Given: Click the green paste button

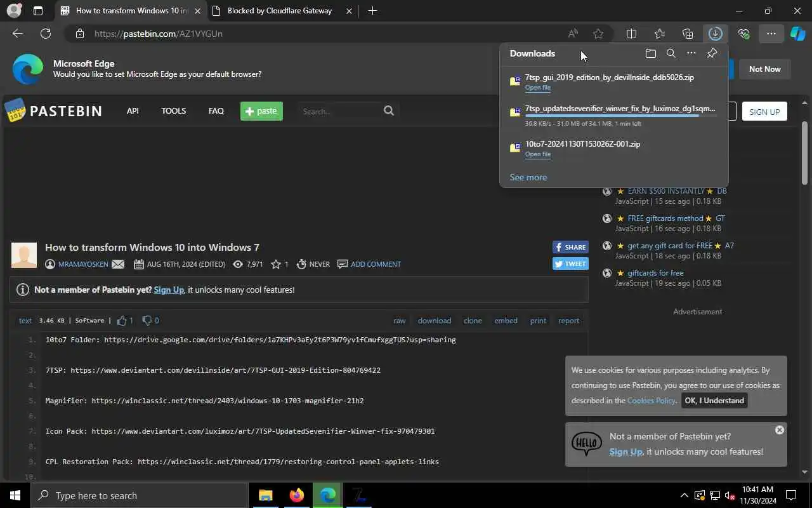Looking at the screenshot, I should coord(261,111).
